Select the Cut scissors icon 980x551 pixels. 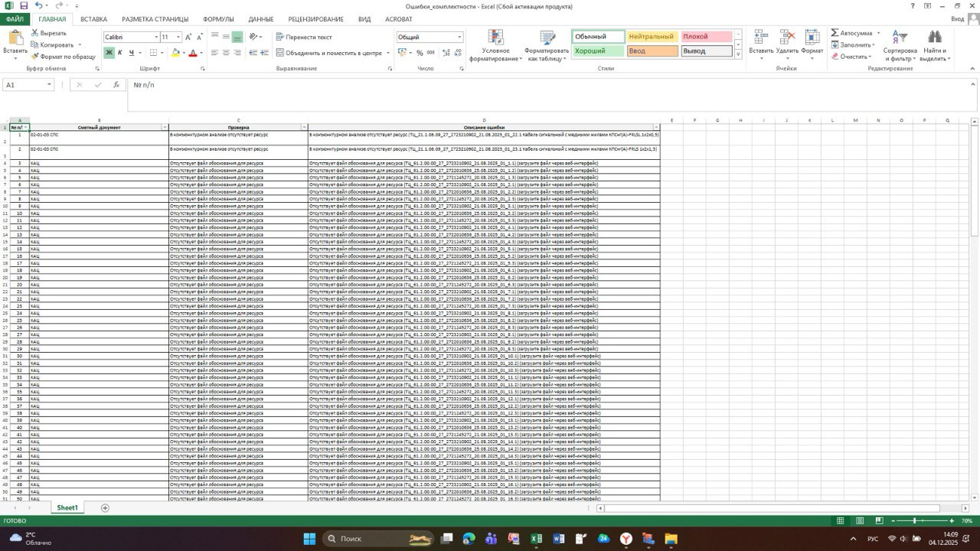pos(35,33)
